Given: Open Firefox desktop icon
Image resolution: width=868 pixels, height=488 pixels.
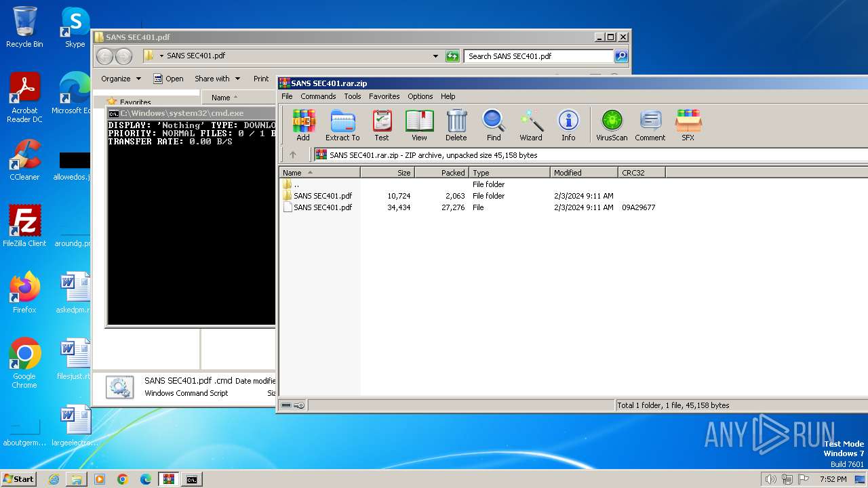Looking at the screenshot, I should click(x=24, y=293).
